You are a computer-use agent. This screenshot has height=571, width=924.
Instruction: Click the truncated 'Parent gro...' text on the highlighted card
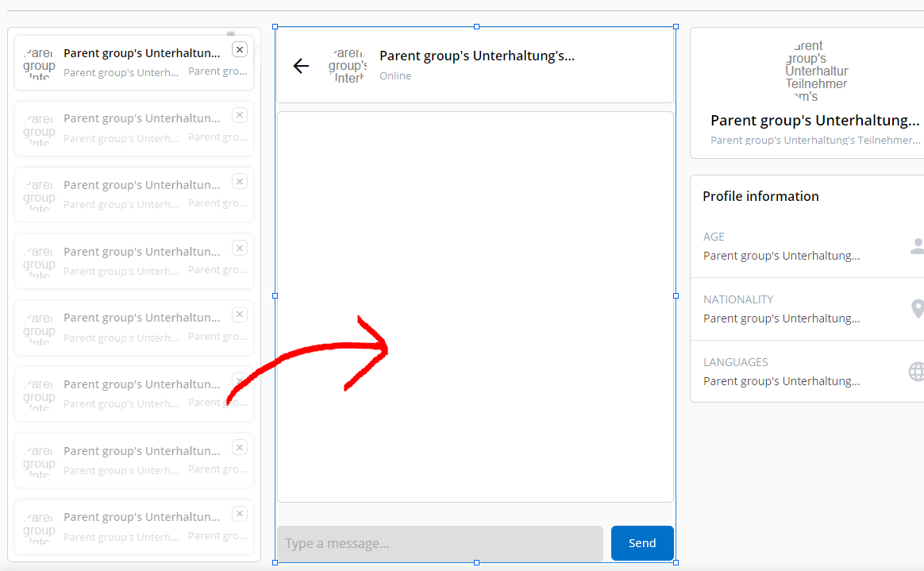[x=218, y=71]
